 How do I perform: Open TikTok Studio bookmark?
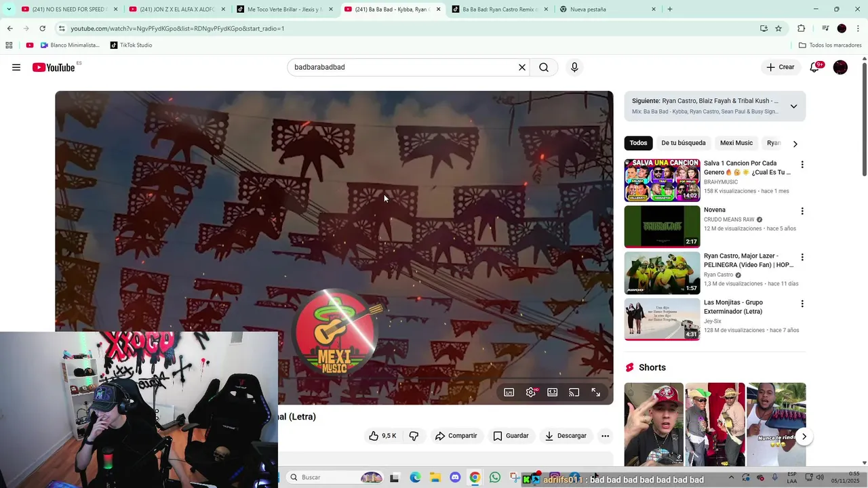130,45
